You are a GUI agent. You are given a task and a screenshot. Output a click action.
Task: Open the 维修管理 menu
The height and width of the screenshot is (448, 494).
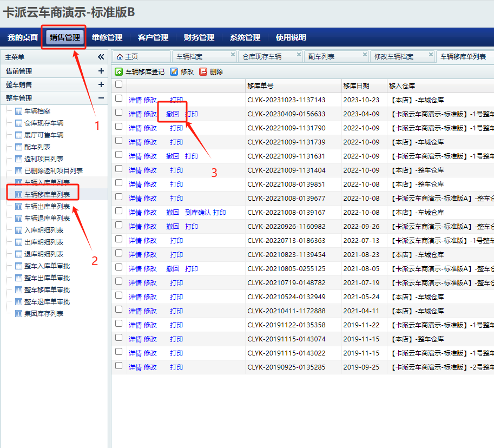click(107, 37)
